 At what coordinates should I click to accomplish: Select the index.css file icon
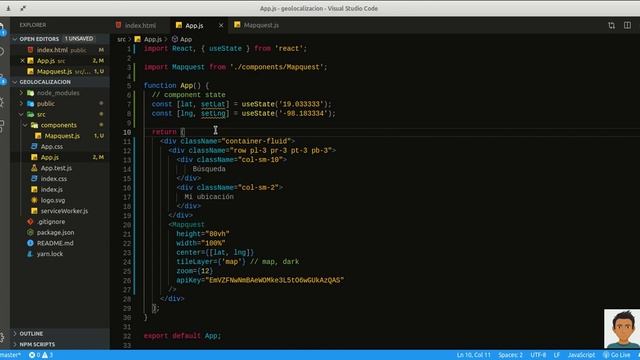click(x=34, y=178)
